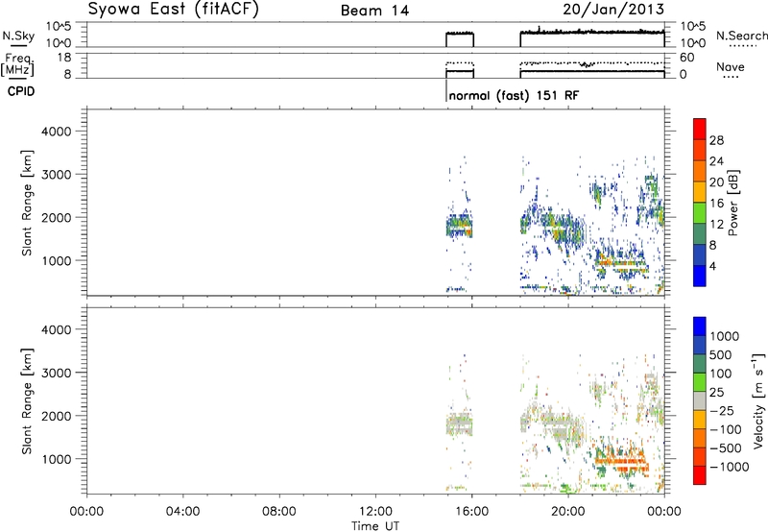768x532 pixels.
Task: Click the 'Slant Range [km]' label of the power plot
Action: tap(27, 203)
